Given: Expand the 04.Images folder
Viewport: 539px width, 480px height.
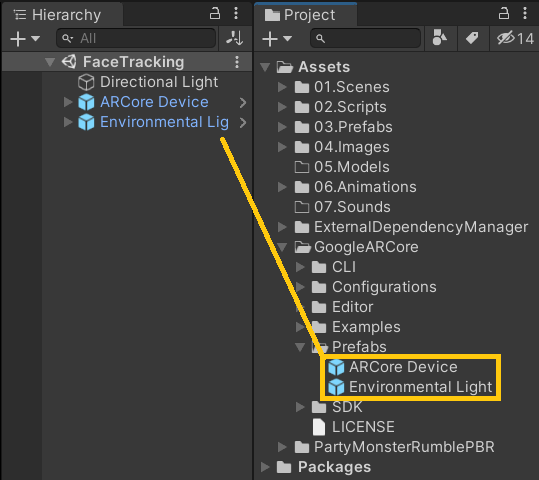Looking at the screenshot, I should (282, 147).
